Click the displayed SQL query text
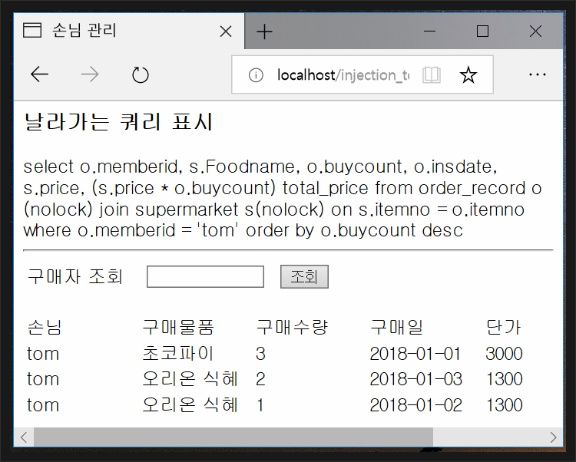The image size is (576, 462). [x=282, y=199]
